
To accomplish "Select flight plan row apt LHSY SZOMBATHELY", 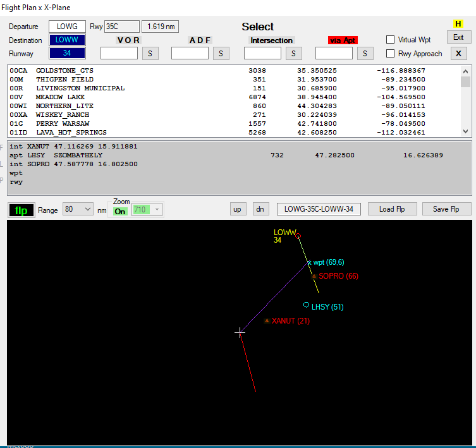I will click(239, 155).
